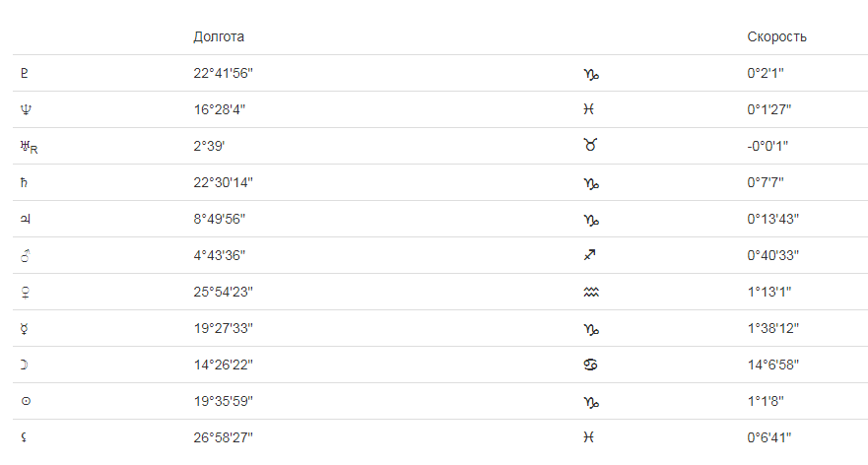Viewport: 868px width, 465px height.
Task: Click the Pluto symbol in the first row
Action: (25, 73)
